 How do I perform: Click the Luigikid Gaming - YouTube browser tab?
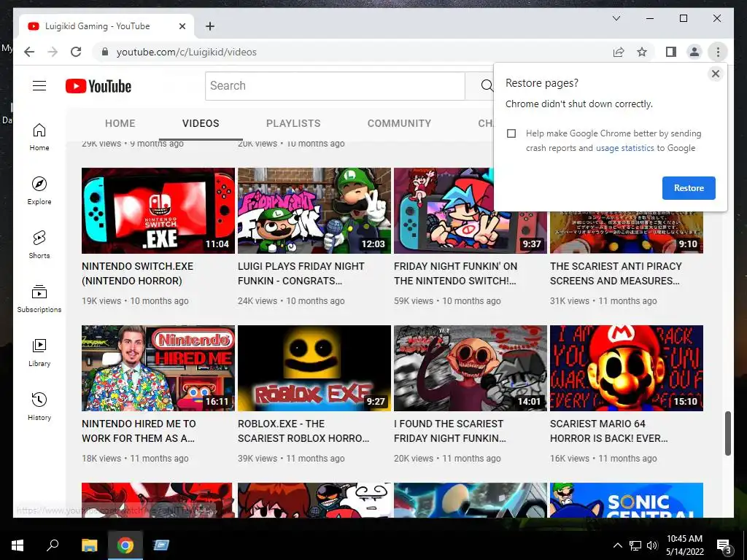(x=107, y=26)
